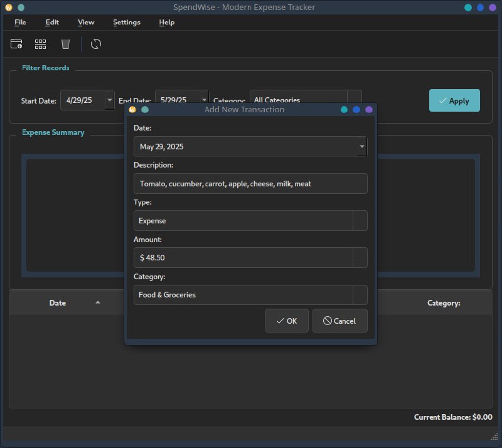Open the Type dropdown showing Expense
Image resolution: width=502 pixels, height=448 pixels.
[x=250, y=221]
